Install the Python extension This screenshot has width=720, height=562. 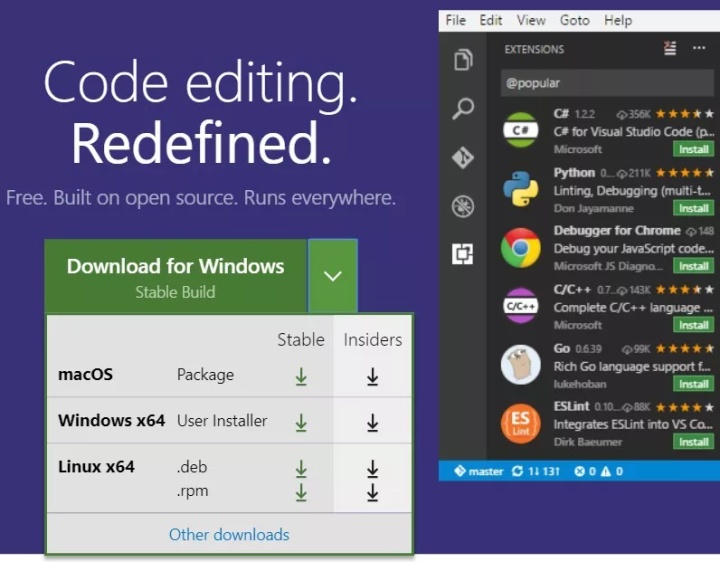(693, 208)
